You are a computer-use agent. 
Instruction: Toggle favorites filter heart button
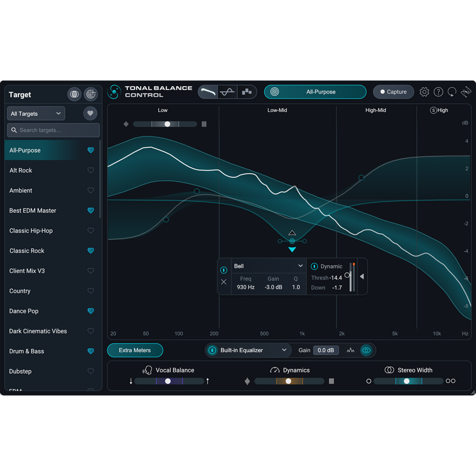pyautogui.click(x=90, y=113)
